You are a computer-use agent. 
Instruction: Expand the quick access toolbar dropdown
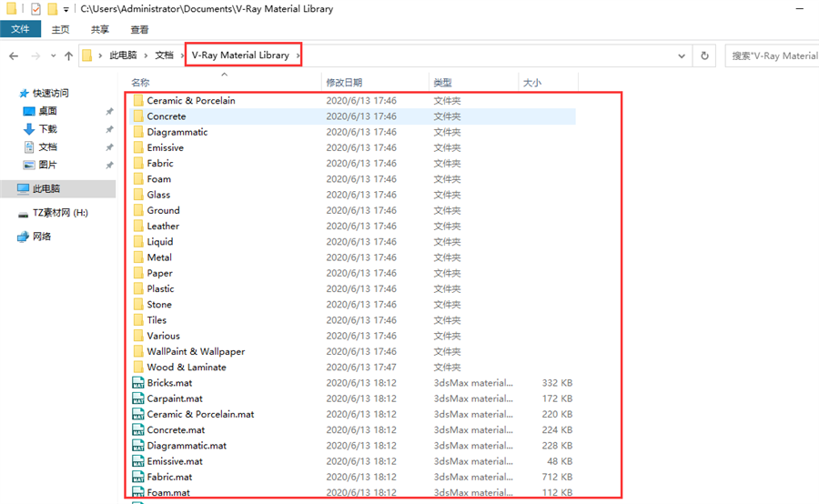click(66, 9)
